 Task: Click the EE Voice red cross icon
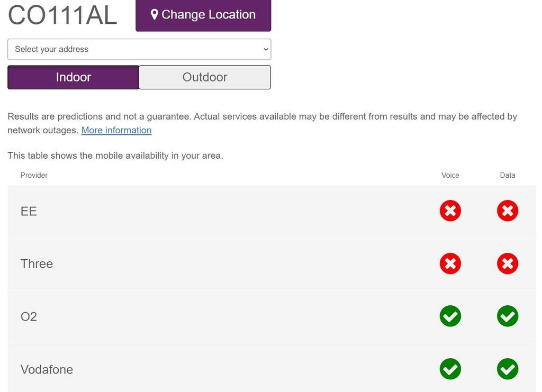point(450,211)
